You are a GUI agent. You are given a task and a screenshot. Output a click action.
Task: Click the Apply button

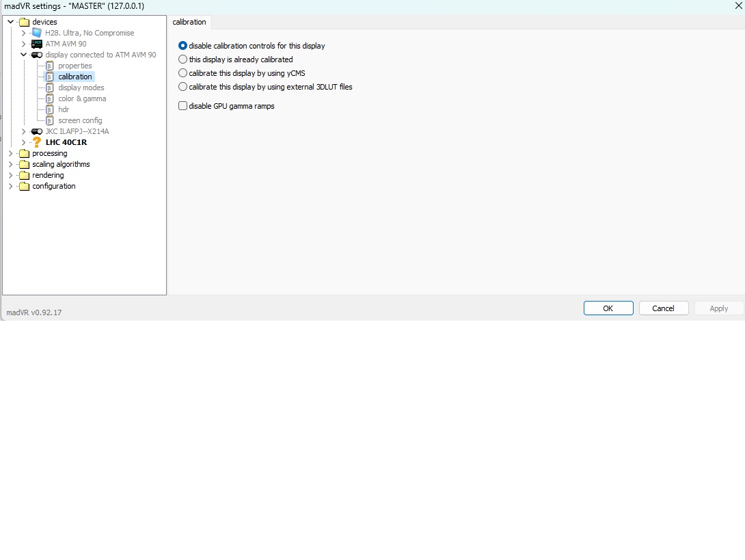(718, 308)
